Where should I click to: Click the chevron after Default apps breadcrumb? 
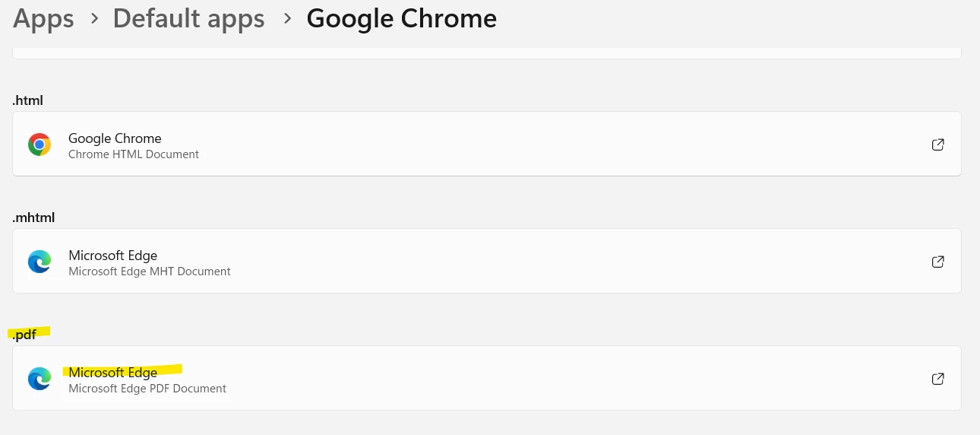tap(287, 18)
